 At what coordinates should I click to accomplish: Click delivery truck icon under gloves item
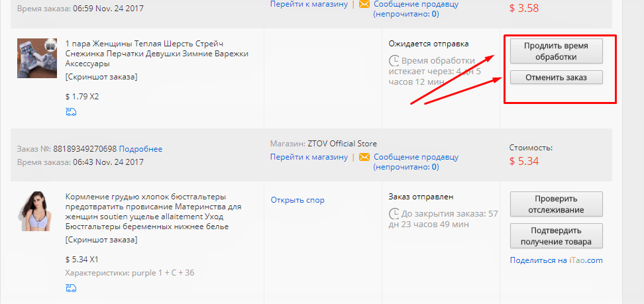pos(71,112)
